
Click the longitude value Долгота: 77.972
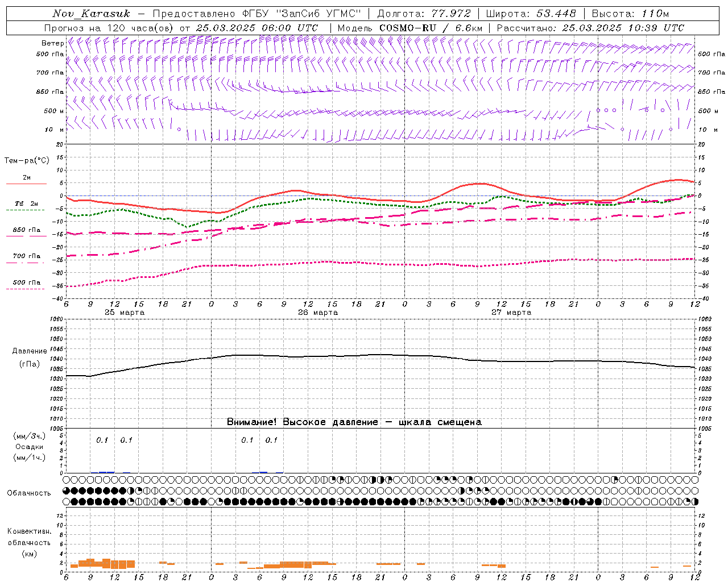tap(424, 14)
